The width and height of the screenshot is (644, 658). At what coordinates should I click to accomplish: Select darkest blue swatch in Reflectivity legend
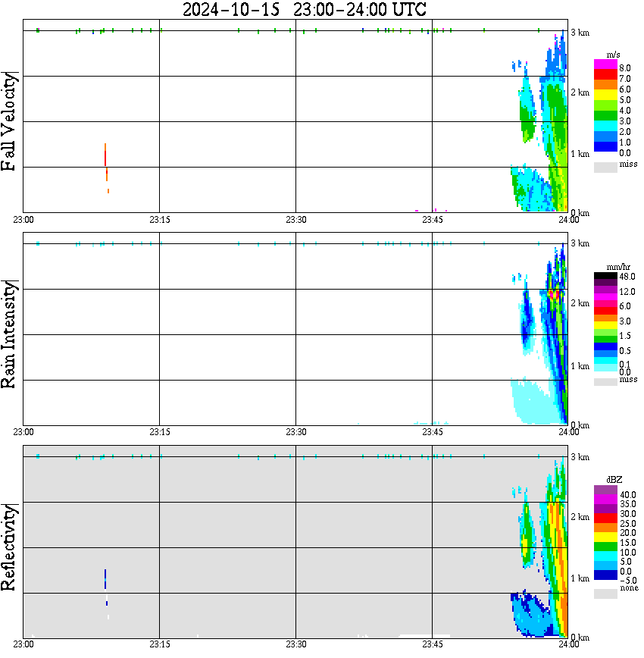[x=605, y=575]
